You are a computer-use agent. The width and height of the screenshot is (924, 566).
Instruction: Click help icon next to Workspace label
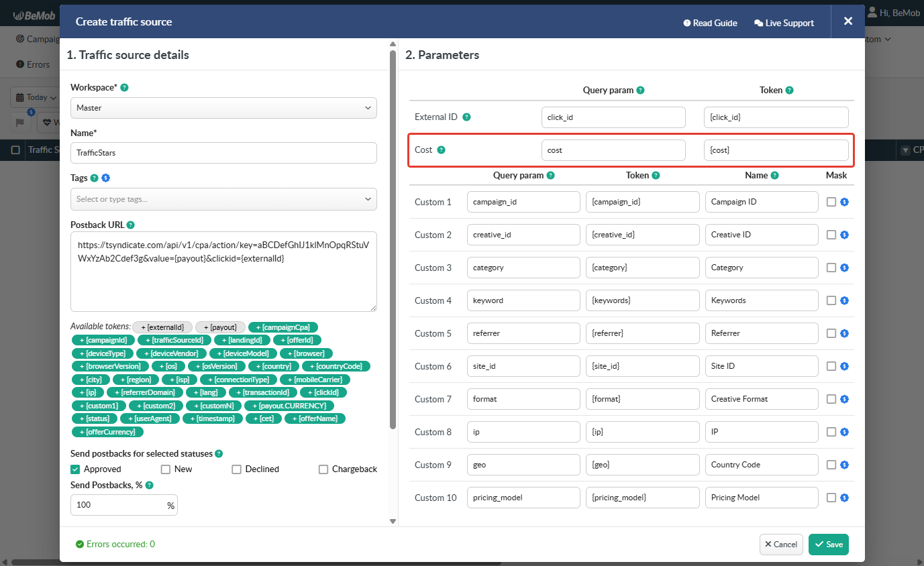click(124, 88)
